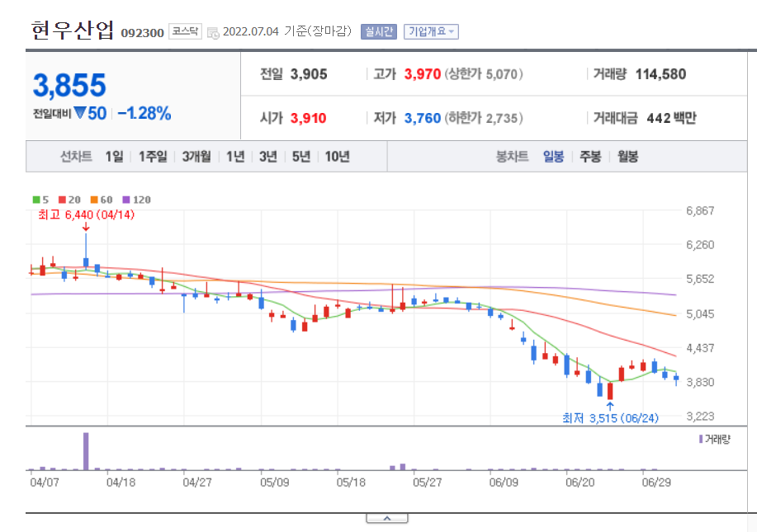Click the stock code 092300
This screenshot has width=757, height=532.
click(143, 33)
